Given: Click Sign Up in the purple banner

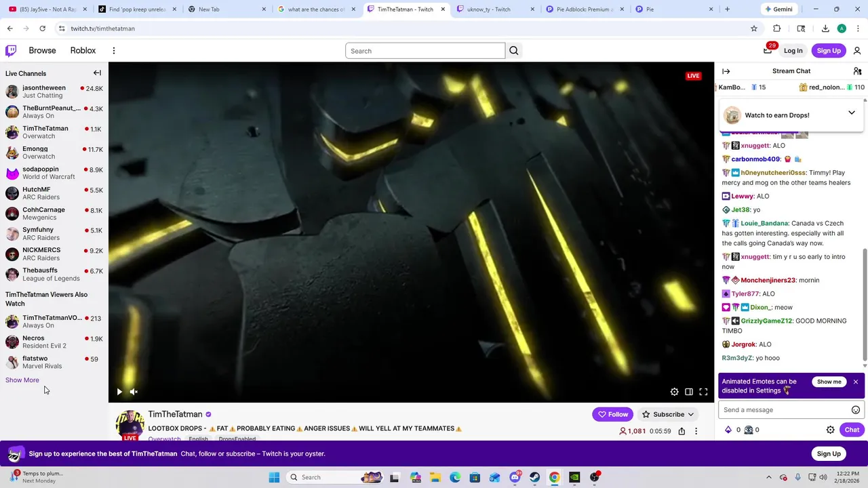Looking at the screenshot, I should click(x=829, y=454).
